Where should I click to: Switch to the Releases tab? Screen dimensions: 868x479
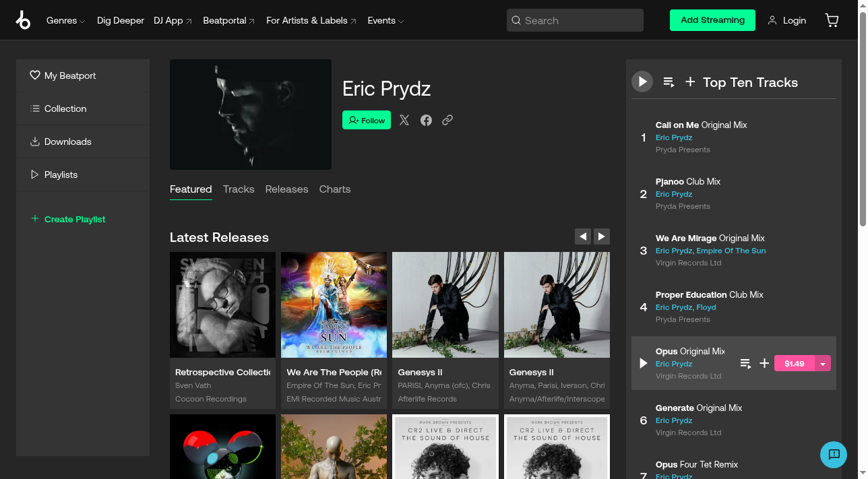coord(286,189)
